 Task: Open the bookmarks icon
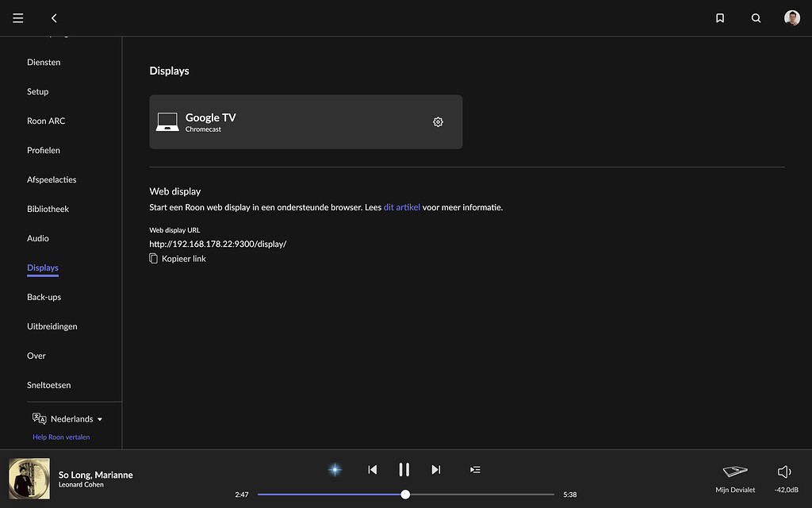pos(720,18)
